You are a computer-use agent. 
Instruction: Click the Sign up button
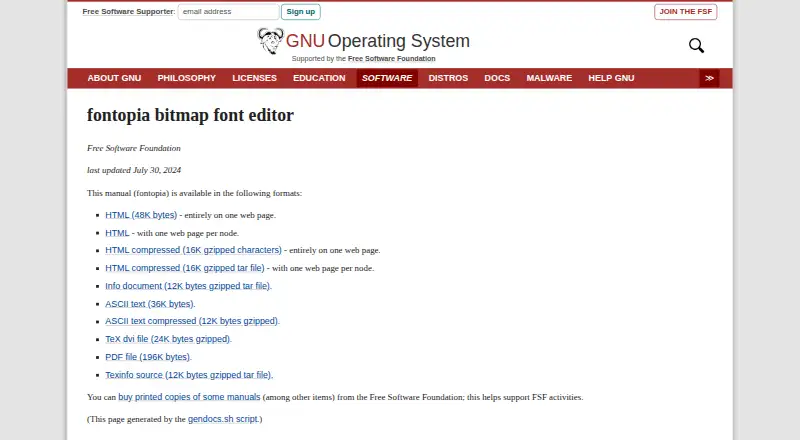[x=301, y=12]
